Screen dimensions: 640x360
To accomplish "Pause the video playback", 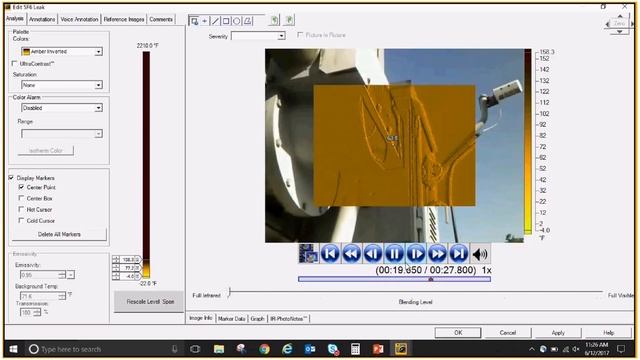I will (x=394, y=254).
